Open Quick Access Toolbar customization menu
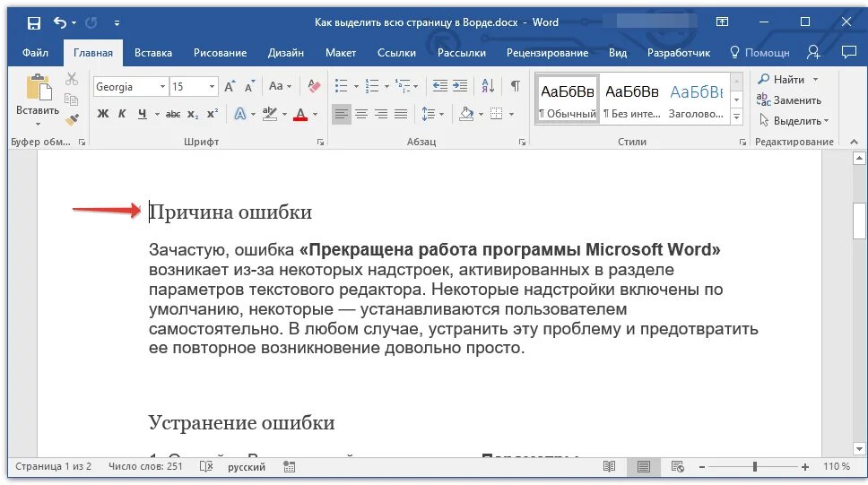 pos(117,23)
